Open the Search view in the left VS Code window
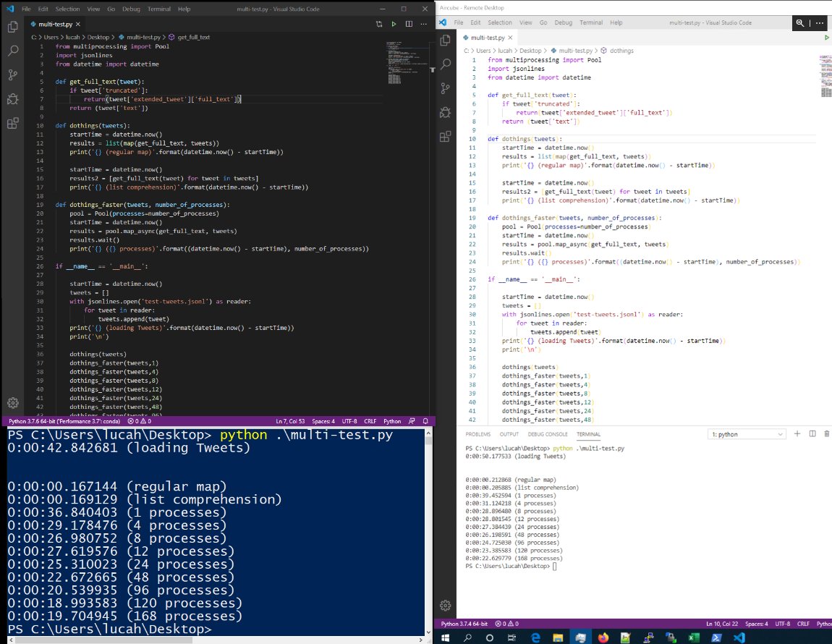The height and width of the screenshot is (644, 832). tap(12, 51)
